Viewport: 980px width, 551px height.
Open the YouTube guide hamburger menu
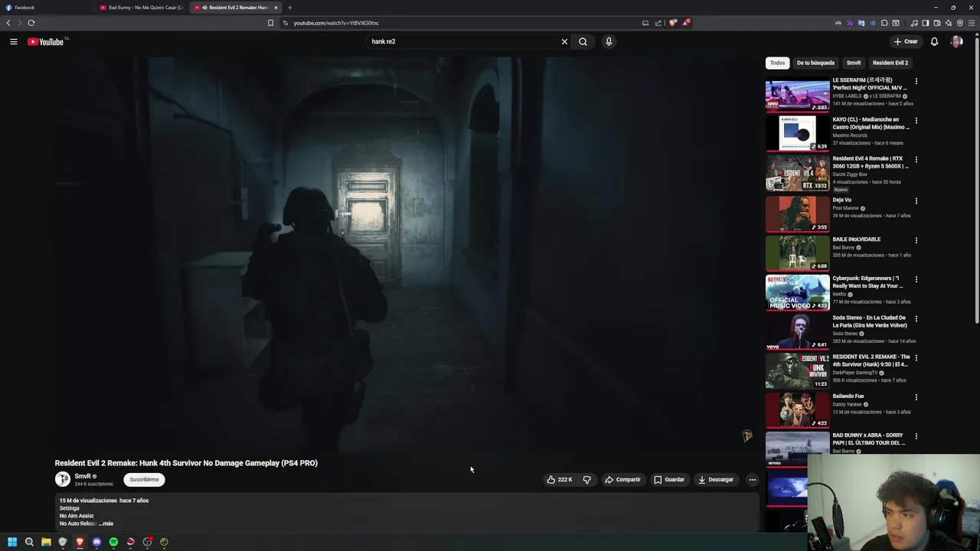pos(14,41)
